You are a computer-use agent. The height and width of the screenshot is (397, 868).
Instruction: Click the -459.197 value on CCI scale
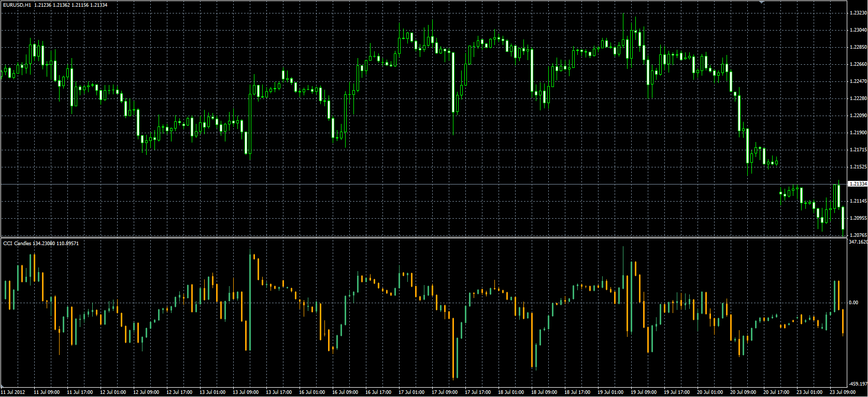pos(859,384)
